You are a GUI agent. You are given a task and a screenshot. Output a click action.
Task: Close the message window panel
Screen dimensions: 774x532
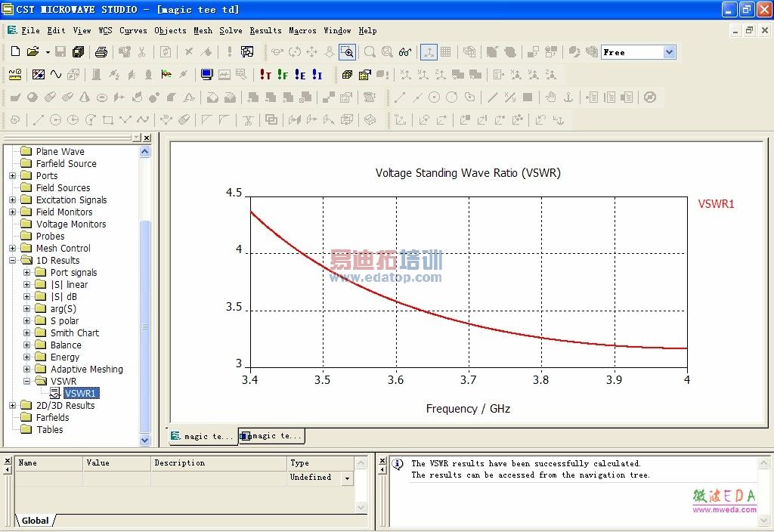click(x=382, y=460)
